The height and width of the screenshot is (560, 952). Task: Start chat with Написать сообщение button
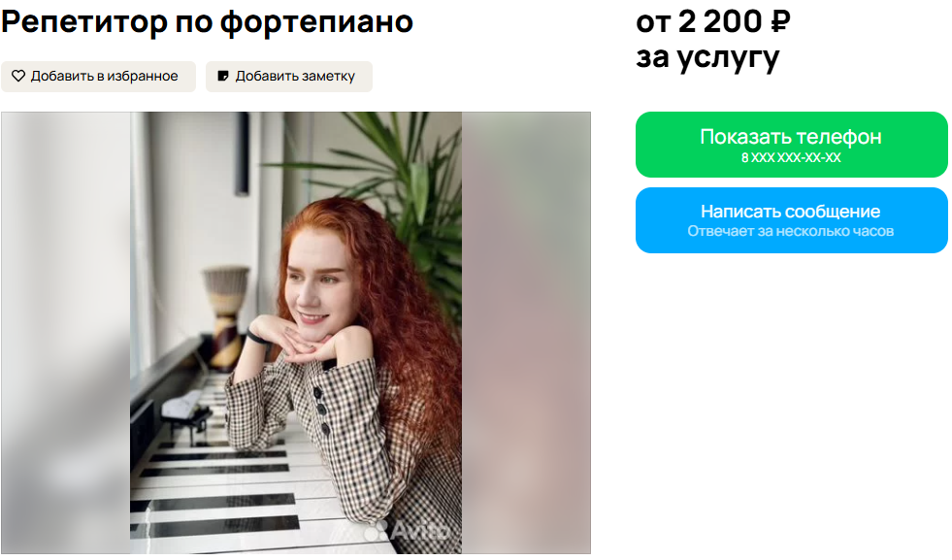[791, 220]
